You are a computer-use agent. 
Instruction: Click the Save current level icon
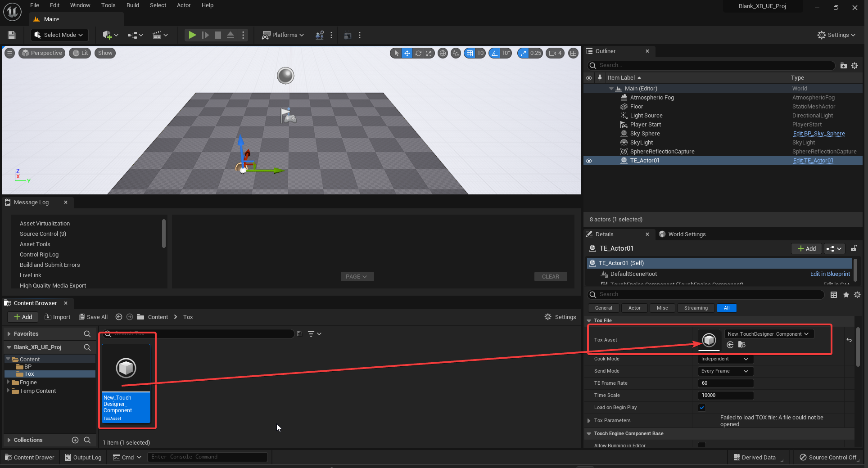[12, 35]
